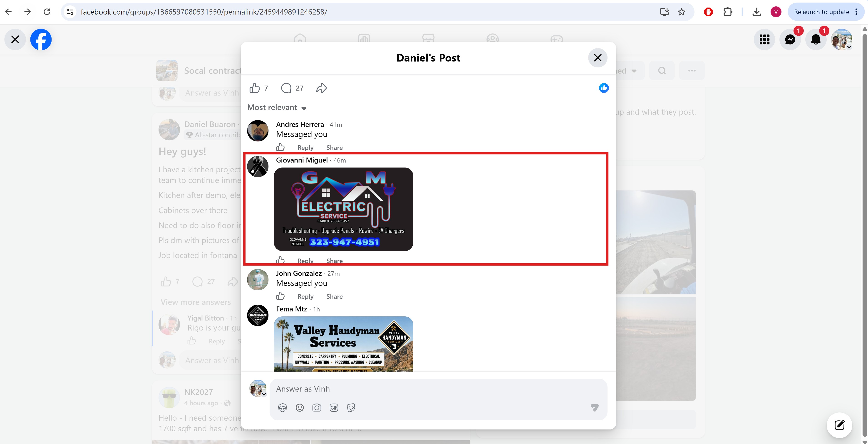Add a sticker to the answer
868x444 pixels.
coord(351,408)
